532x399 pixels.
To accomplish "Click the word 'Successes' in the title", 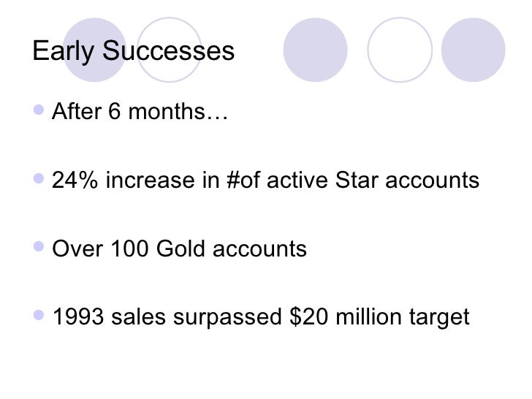I will point(168,50).
